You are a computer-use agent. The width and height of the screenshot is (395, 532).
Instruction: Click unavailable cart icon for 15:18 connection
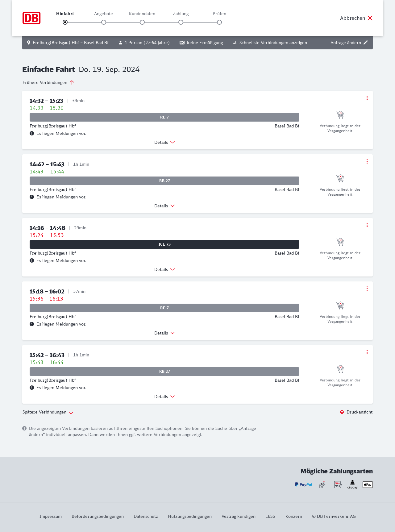(x=340, y=305)
